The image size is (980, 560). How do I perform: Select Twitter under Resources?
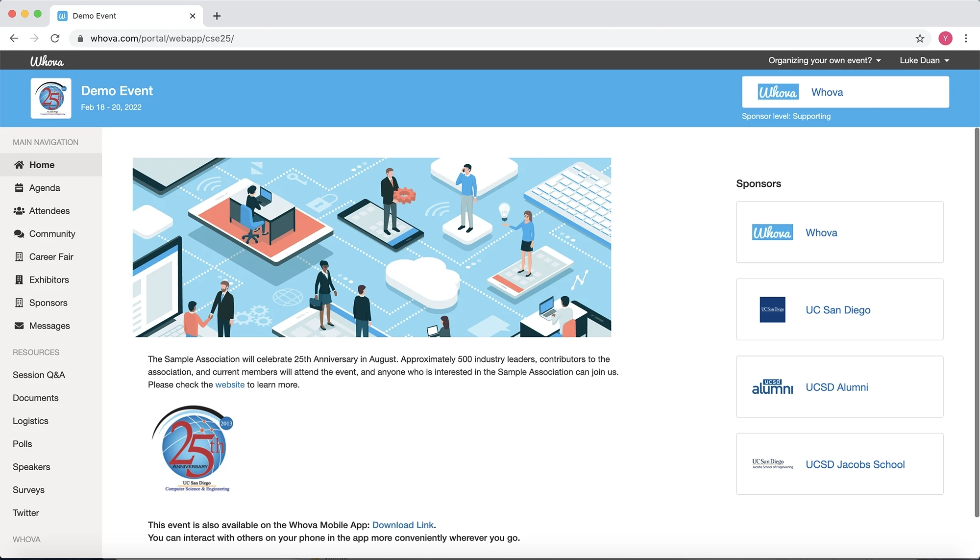pos(25,512)
